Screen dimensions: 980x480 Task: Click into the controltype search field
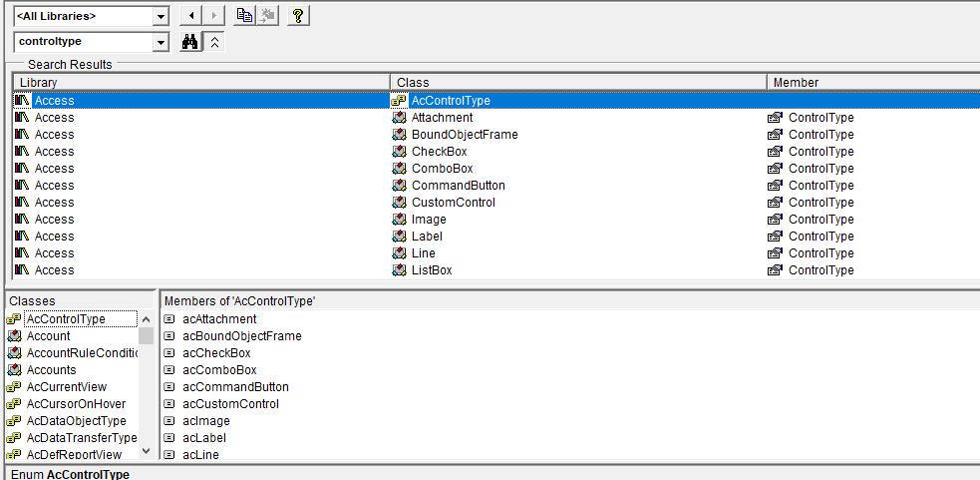tap(83, 42)
